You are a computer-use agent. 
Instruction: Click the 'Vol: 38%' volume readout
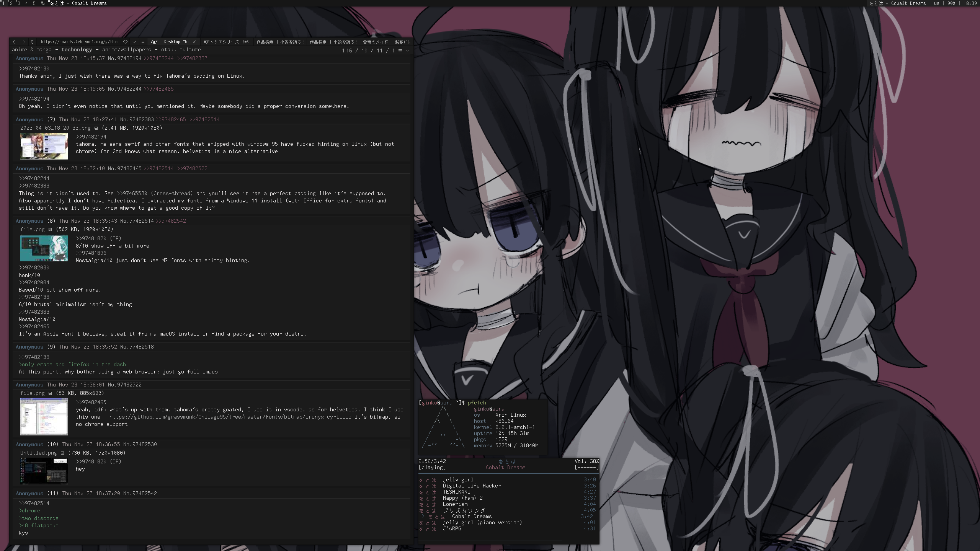click(x=586, y=461)
